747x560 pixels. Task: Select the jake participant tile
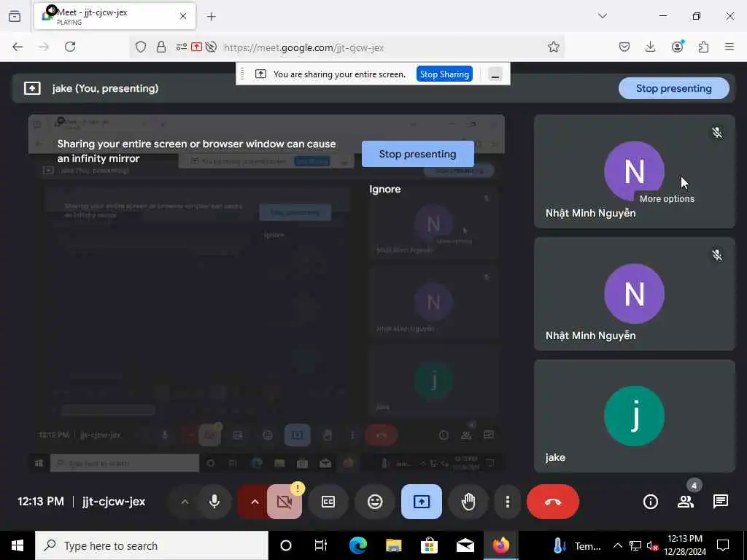pos(634,416)
